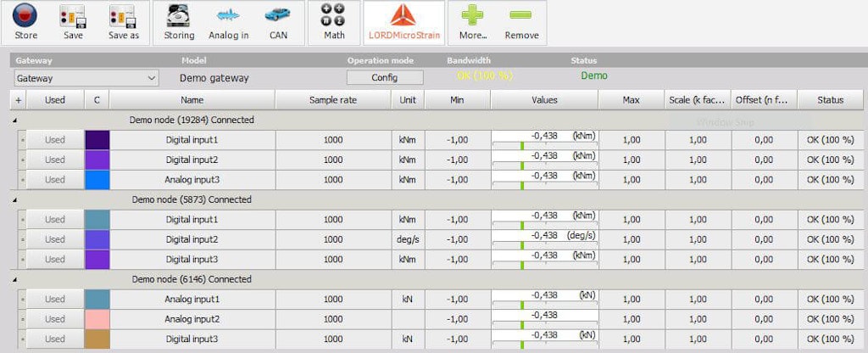Click the Save as icon
Screen dimensions: 868x353
124,15
